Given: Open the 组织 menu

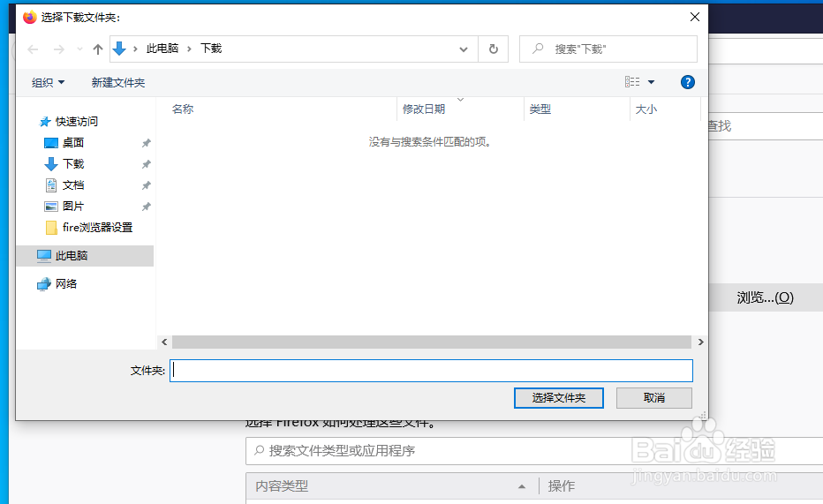Looking at the screenshot, I should click(48, 82).
